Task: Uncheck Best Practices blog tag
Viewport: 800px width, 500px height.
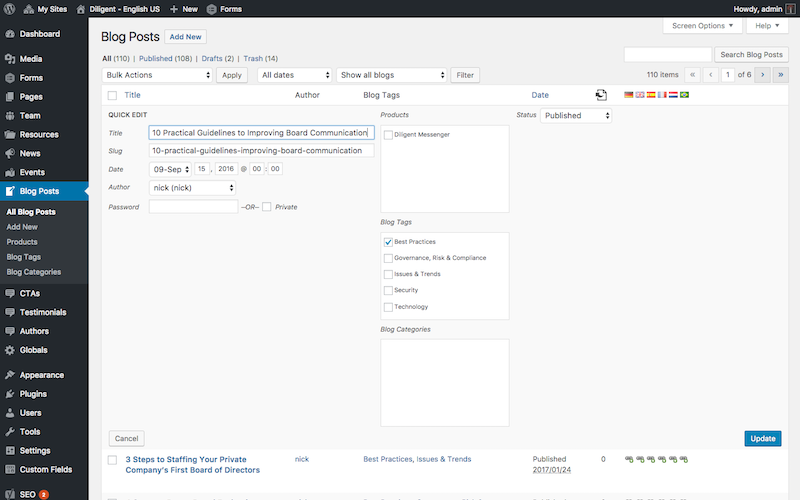Action: point(388,242)
